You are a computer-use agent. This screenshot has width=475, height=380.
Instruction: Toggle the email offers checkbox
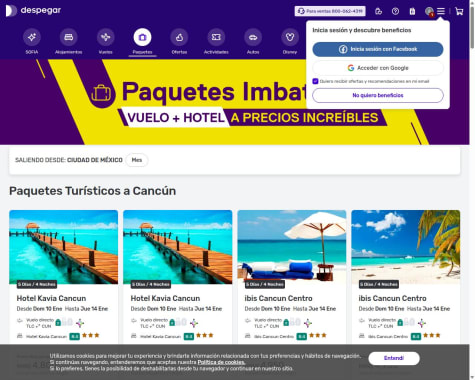pos(315,81)
